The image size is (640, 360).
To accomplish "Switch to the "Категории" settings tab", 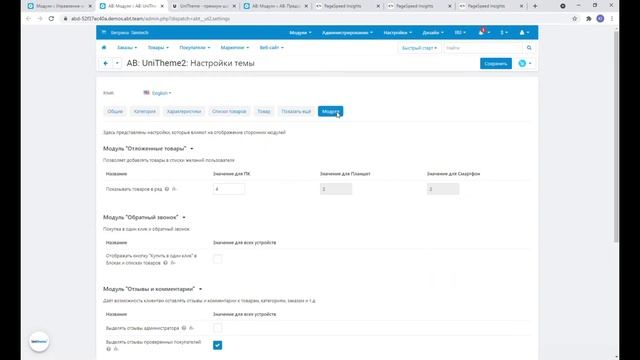I will click(145, 111).
